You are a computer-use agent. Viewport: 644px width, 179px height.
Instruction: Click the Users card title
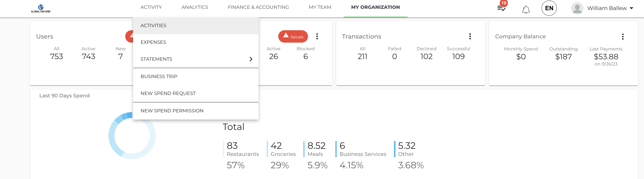(x=44, y=37)
